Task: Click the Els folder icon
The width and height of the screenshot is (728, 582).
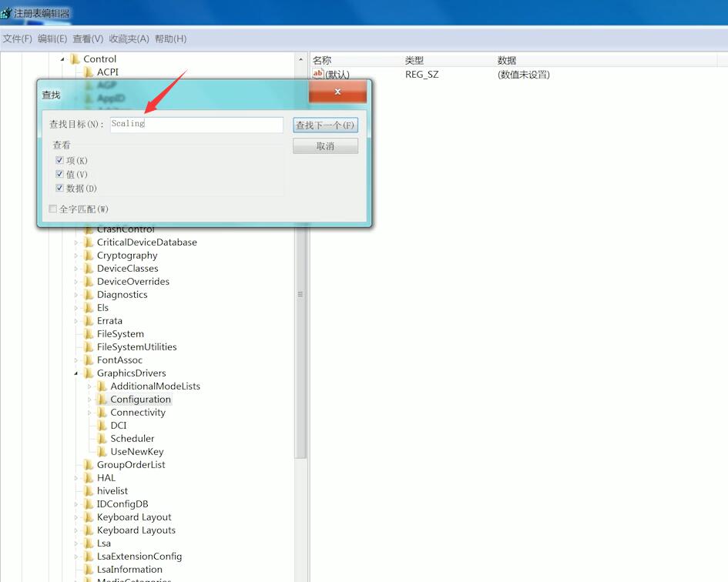Action: pyautogui.click(x=89, y=308)
